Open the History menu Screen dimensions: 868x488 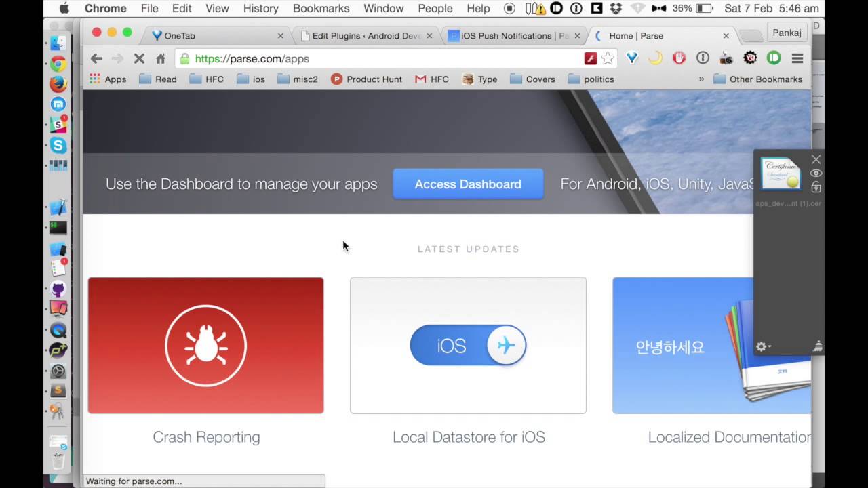coord(260,8)
